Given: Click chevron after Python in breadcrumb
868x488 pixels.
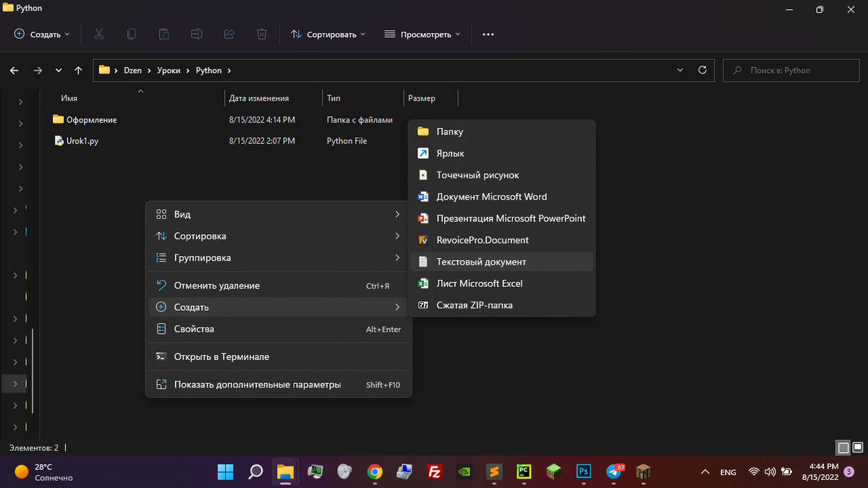Looking at the screenshot, I should point(229,70).
